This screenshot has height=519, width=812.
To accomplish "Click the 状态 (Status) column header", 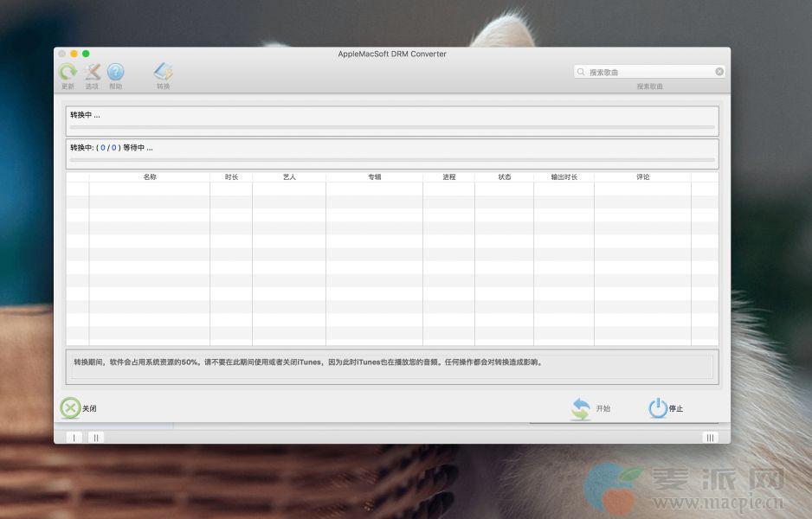I will pos(504,177).
